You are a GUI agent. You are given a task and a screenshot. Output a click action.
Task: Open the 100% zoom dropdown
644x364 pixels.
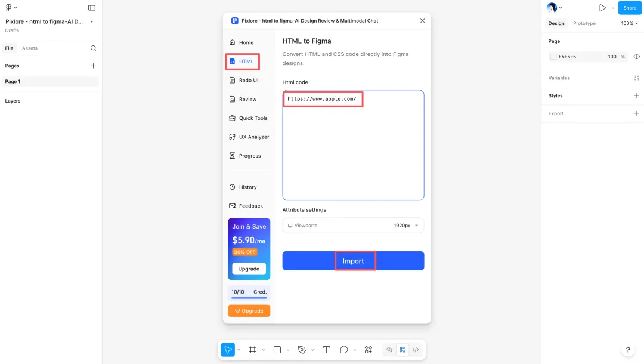coord(629,23)
